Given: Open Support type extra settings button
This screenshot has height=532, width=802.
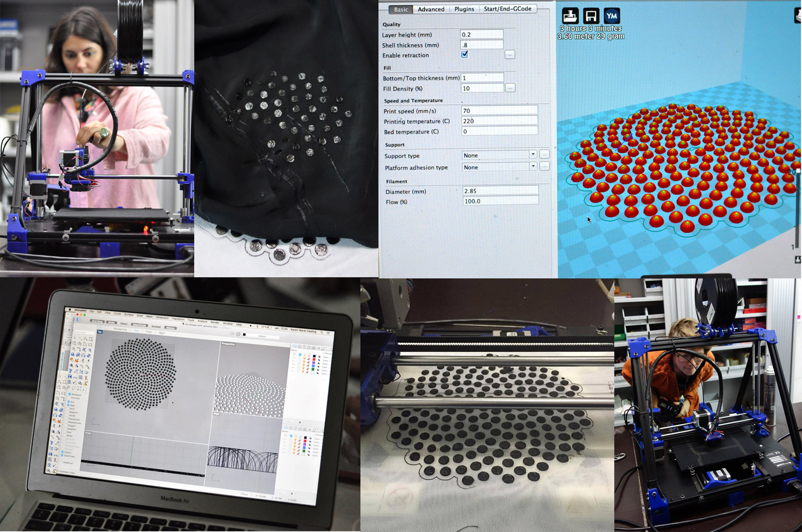Looking at the screenshot, I should [x=544, y=155].
